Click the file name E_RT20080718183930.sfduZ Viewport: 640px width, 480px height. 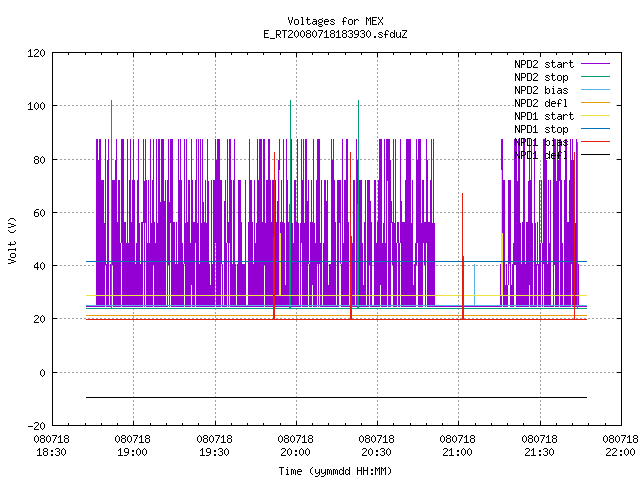coord(335,34)
